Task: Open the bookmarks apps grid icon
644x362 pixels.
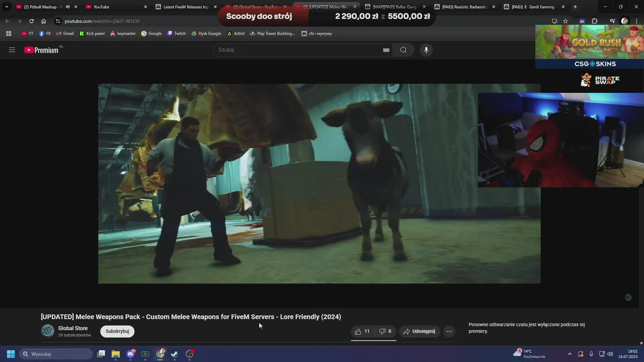Action: 9,34
